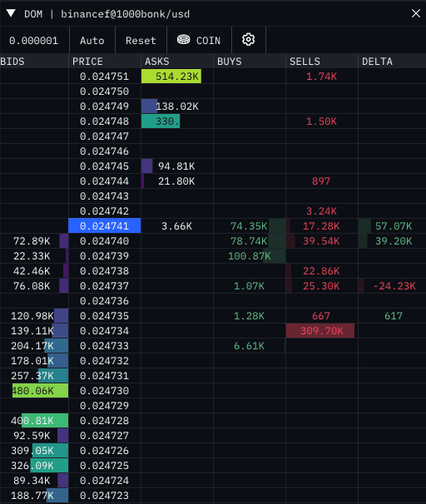Click ask size 21.80K
The image size is (426, 504).
[176, 181]
